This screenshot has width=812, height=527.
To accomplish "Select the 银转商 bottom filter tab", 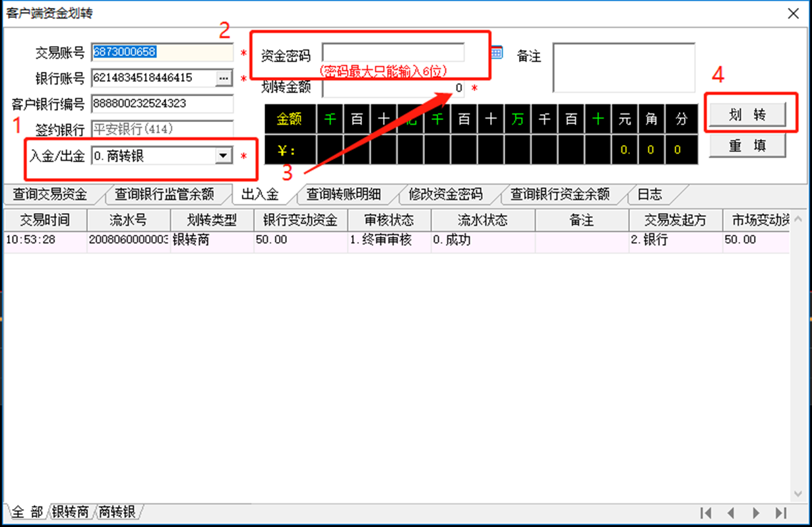I will (x=70, y=512).
